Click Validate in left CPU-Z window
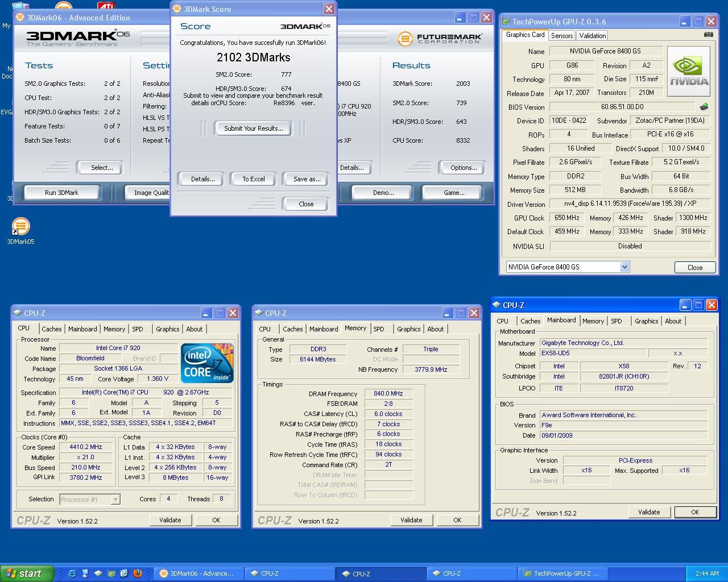The height and width of the screenshot is (582, 728). pos(170,520)
